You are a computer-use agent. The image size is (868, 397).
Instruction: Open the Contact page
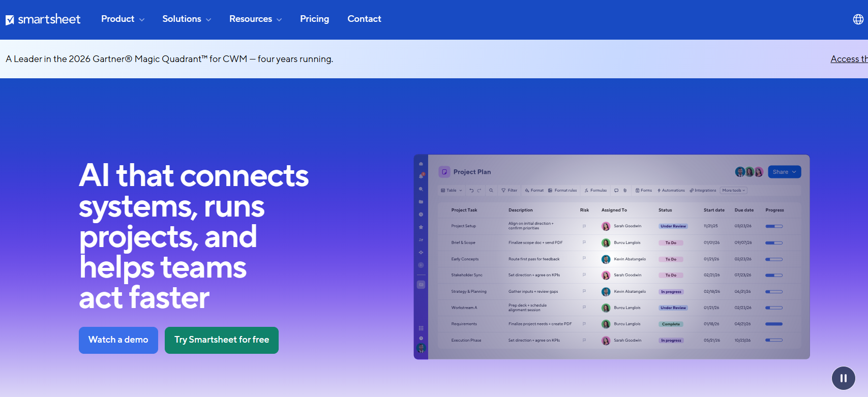(x=364, y=19)
